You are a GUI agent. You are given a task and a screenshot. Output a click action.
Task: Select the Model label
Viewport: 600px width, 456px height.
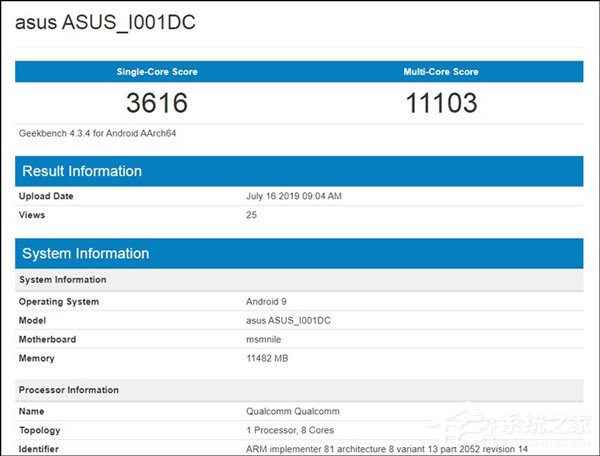click(32, 320)
